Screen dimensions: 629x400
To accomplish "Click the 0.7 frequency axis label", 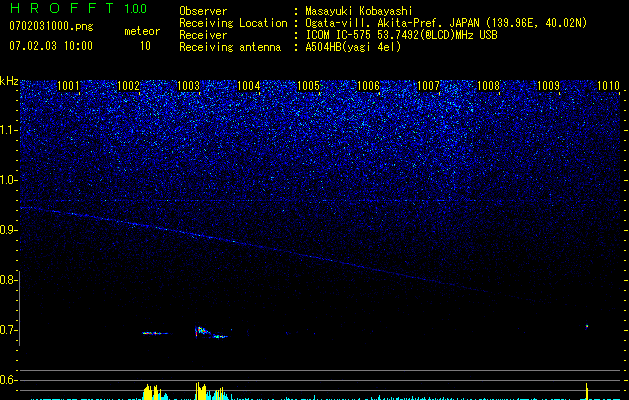I will tap(8, 330).
